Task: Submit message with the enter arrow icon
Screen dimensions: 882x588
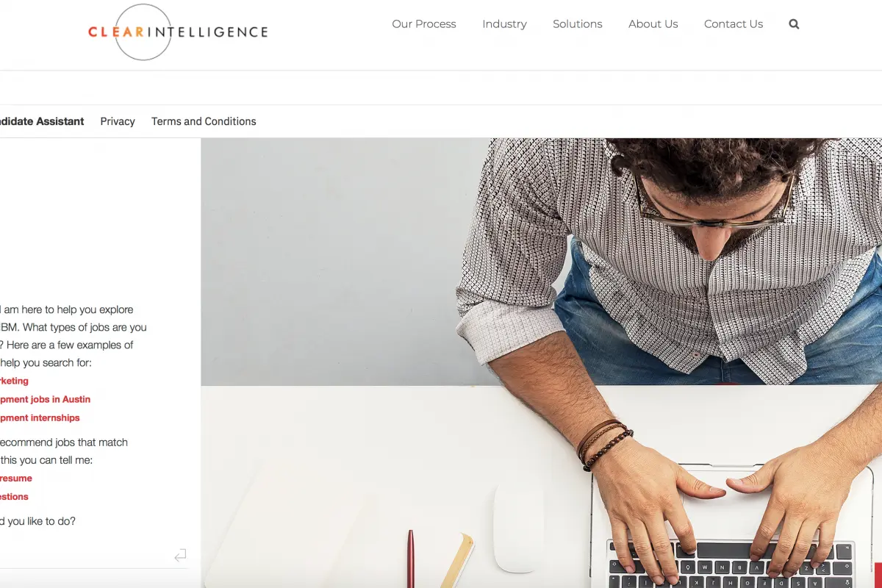Action: (180, 556)
